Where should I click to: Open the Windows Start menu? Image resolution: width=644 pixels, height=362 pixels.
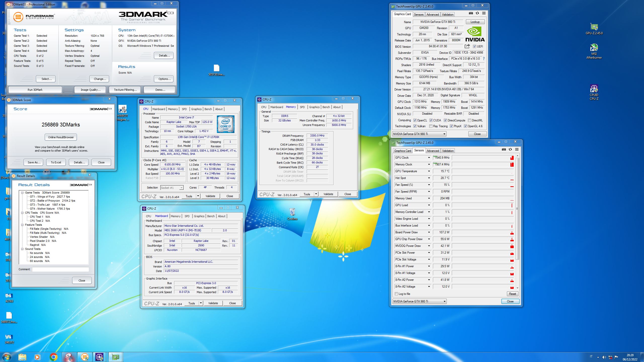tap(7, 357)
